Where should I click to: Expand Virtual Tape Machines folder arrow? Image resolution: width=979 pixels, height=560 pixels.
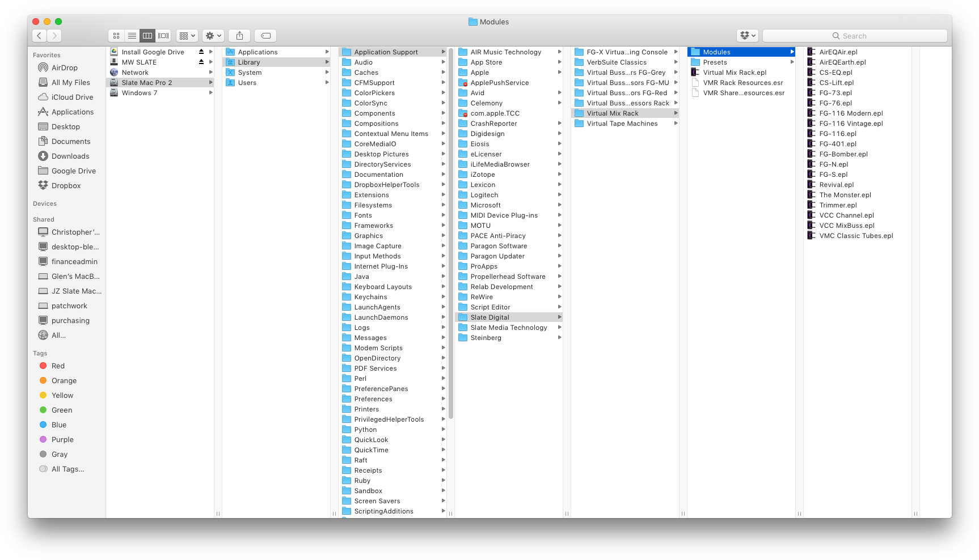pyautogui.click(x=676, y=123)
